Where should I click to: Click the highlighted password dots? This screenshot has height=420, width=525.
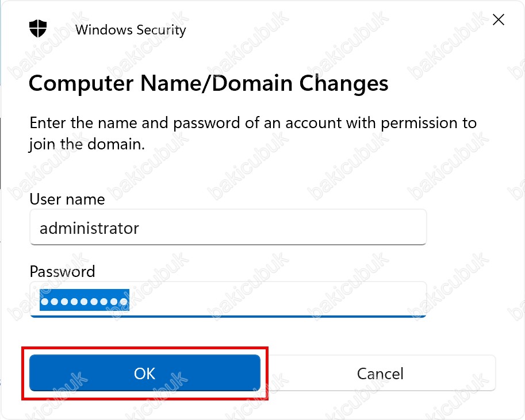pos(85,300)
